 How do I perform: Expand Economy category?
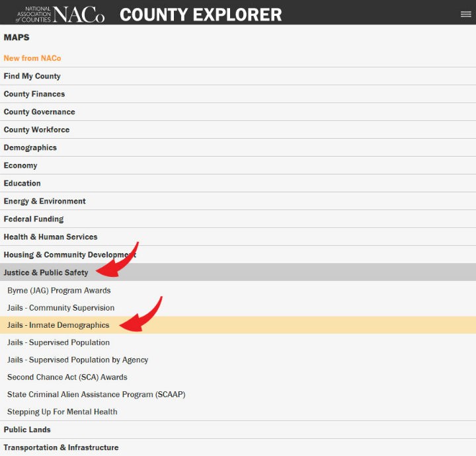click(x=238, y=166)
